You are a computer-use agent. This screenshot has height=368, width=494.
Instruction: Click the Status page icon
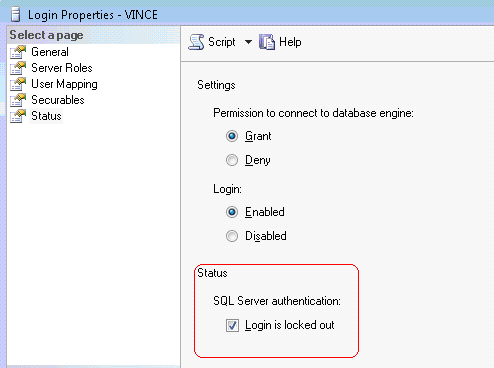[18, 116]
